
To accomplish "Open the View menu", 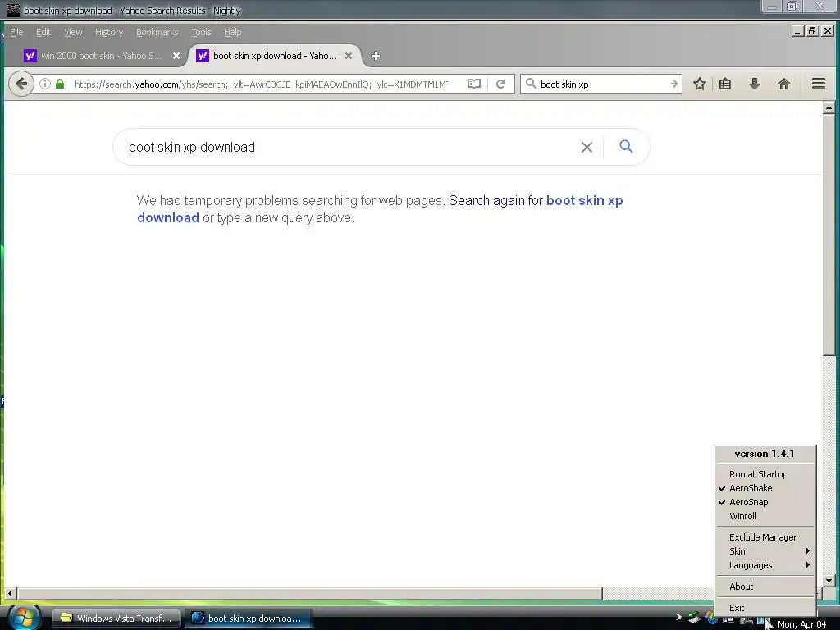I will click(x=73, y=32).
